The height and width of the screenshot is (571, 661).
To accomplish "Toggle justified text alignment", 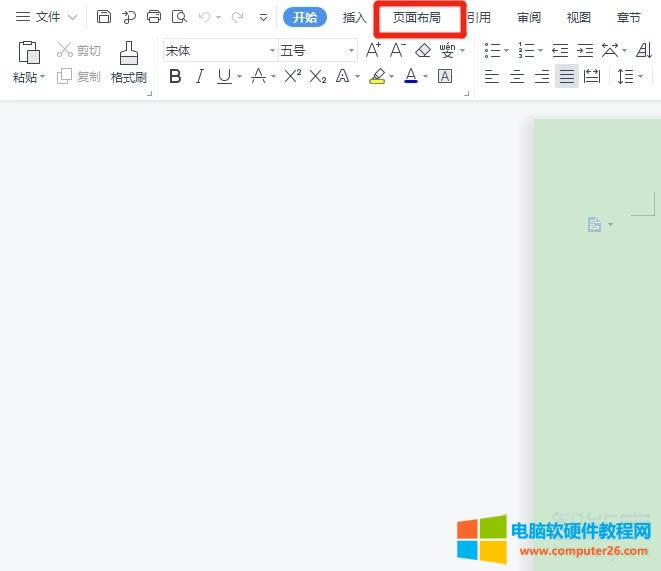I will tap(567, 76).
